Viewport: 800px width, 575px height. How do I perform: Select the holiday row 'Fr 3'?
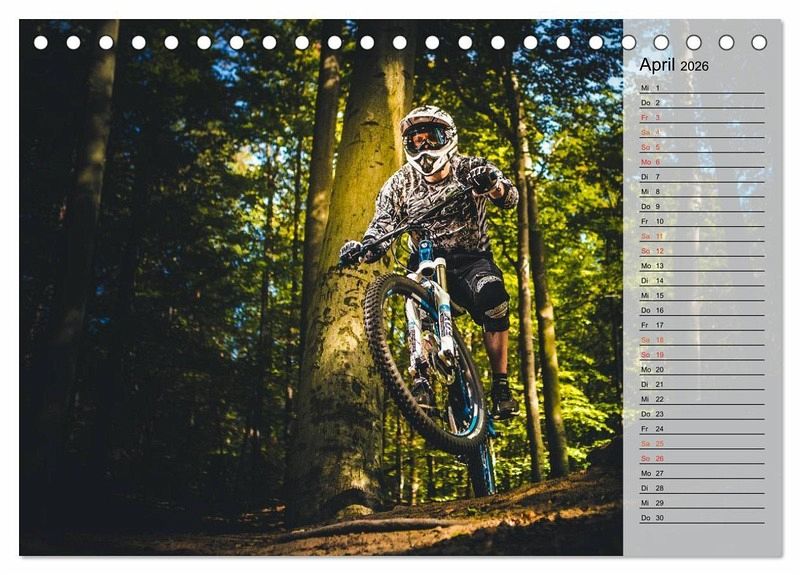(702, 117)
